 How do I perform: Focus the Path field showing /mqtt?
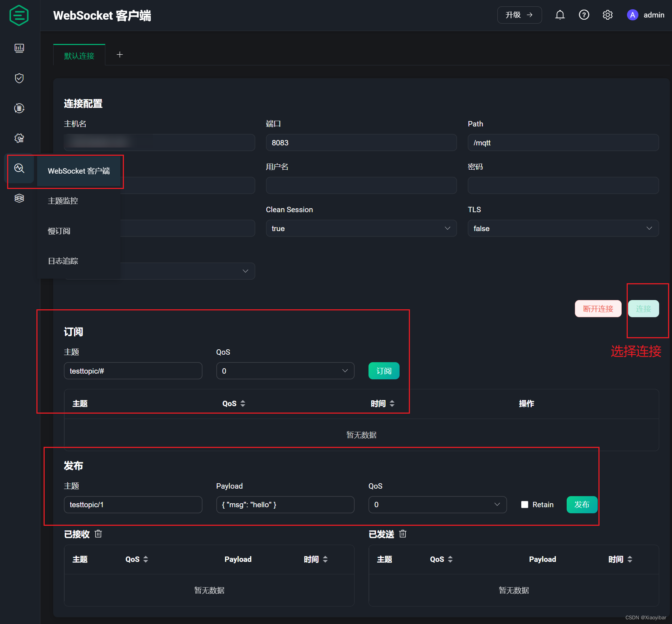click(563, 143)
